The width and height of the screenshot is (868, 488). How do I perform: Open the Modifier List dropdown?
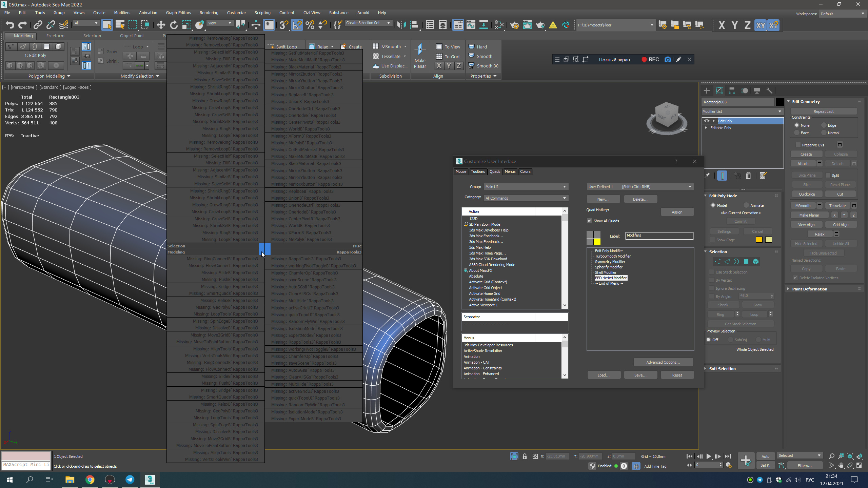(742, 111)
